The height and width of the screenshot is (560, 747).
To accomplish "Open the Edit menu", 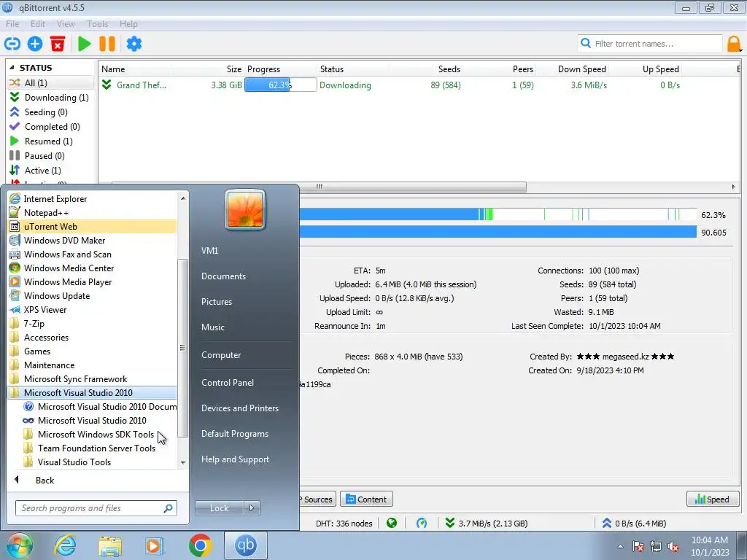I will (x=38, y=24).
